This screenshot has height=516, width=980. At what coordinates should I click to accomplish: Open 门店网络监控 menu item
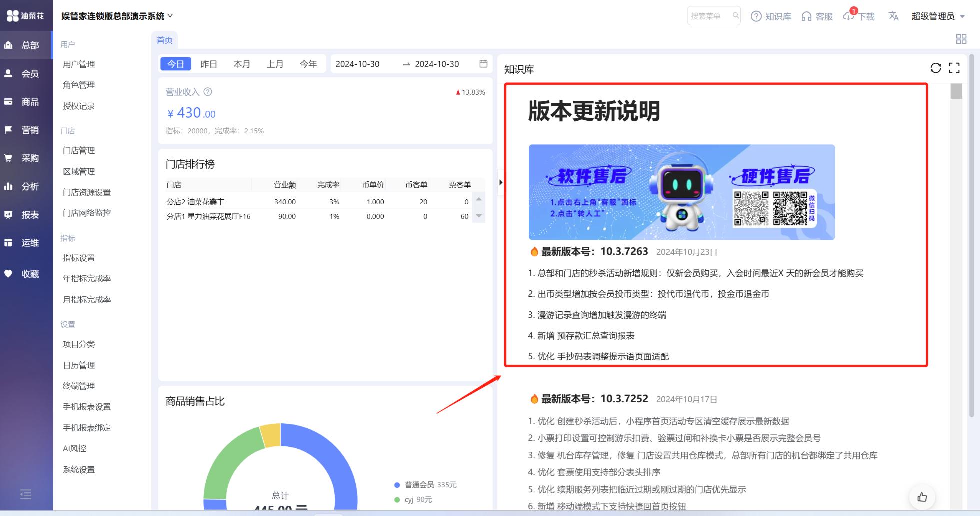pyautogui.click(x=87, y=213)
